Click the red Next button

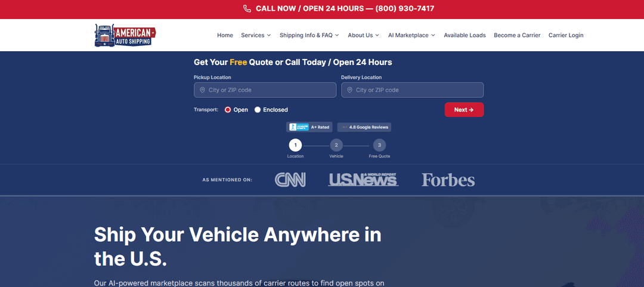point(464,110)
